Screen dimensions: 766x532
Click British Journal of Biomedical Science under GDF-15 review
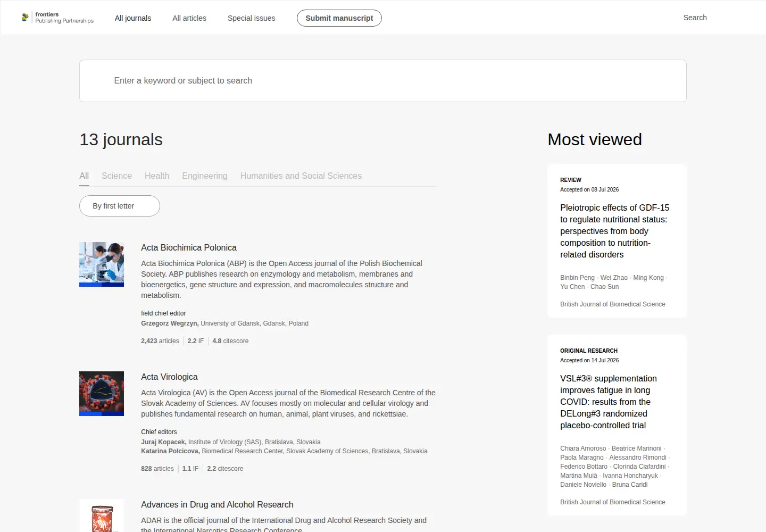tap(613, 304)
